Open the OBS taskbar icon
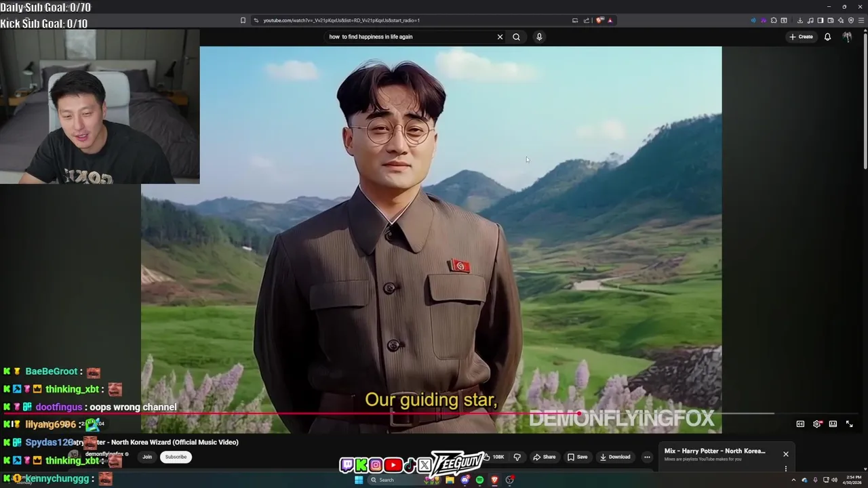 [x=509, y=480]
